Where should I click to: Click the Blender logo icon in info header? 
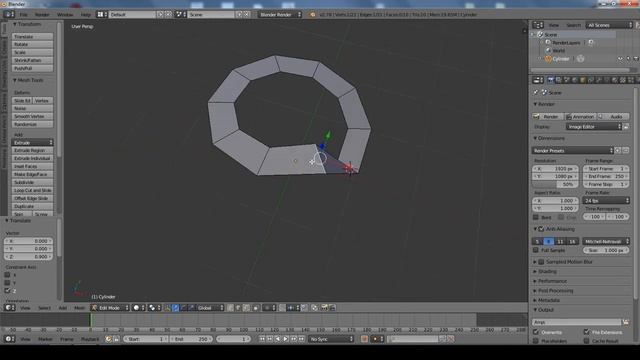tap(313, 14)
